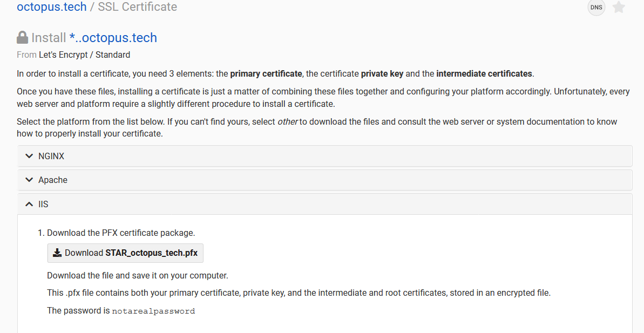Click the chevron icon on the Apache panel
Viewport: 644px width, 333px height.
click(x=29, y=180)
